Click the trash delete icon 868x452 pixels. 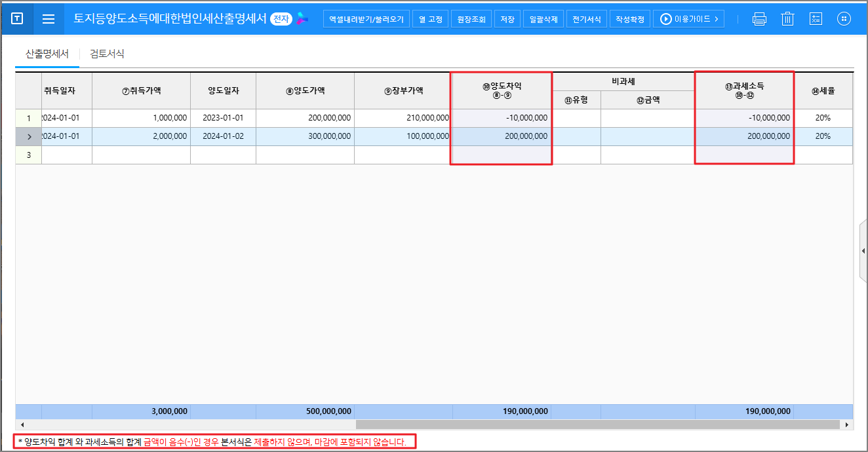click(x=787, y=18)
